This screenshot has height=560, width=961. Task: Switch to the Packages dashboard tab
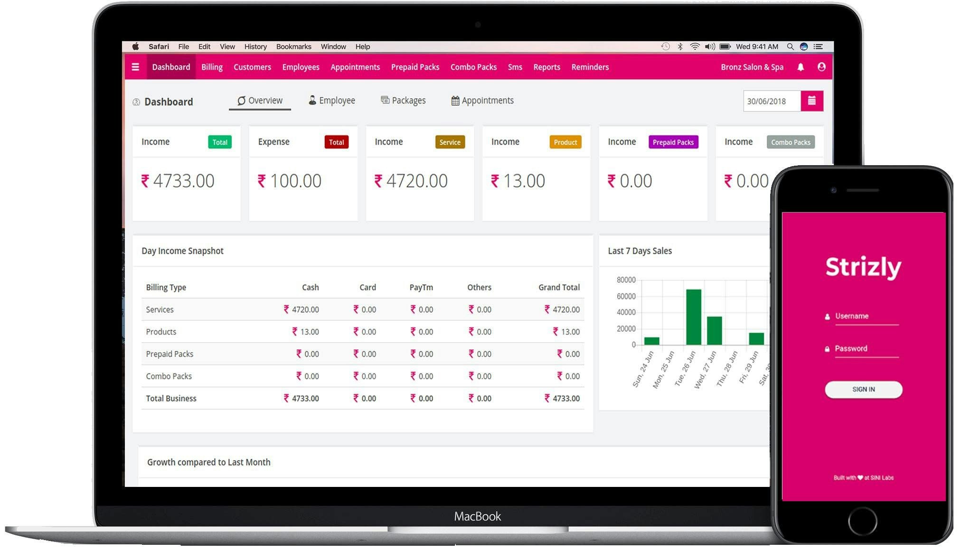[x=403, y=101]
